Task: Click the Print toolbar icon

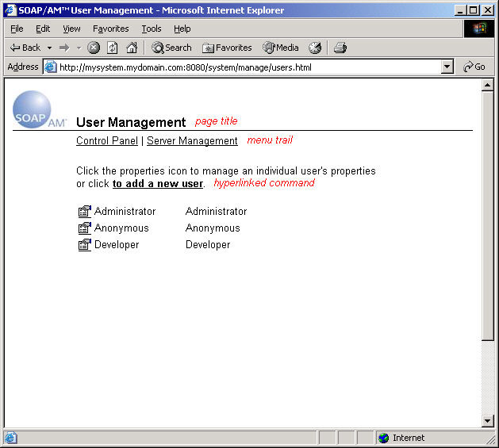Action: pyautogui.click(x=340, y=48)
